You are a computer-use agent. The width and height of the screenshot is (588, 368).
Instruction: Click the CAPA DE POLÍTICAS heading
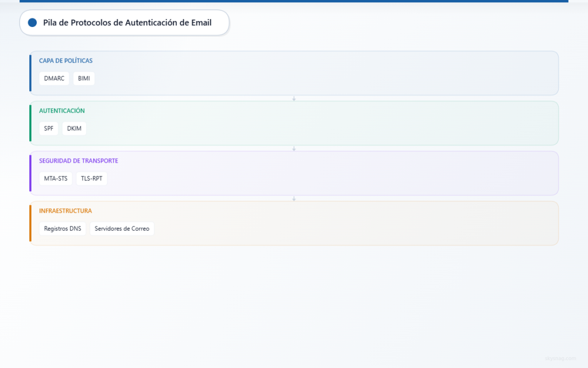coord(65,60)
